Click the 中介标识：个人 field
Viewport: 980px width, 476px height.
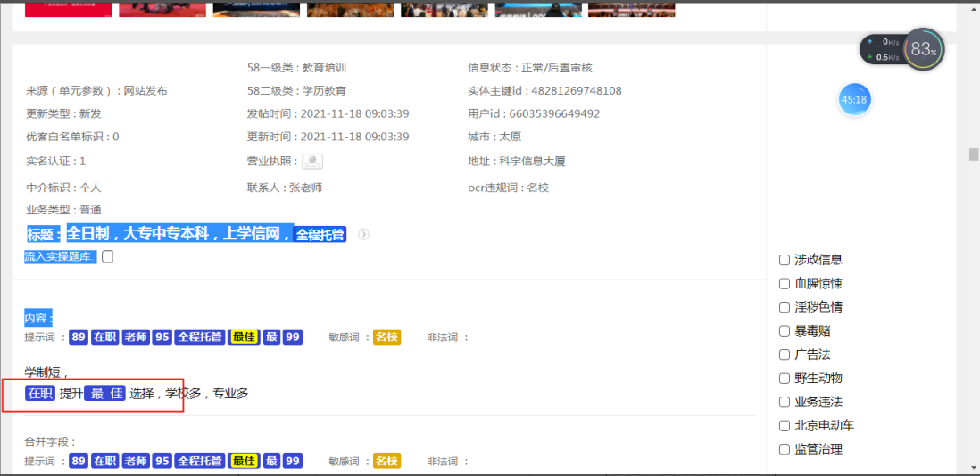click(63, 187)
